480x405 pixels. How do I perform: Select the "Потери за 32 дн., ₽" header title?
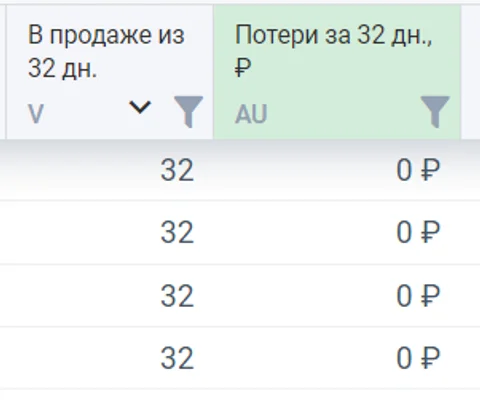333,52
